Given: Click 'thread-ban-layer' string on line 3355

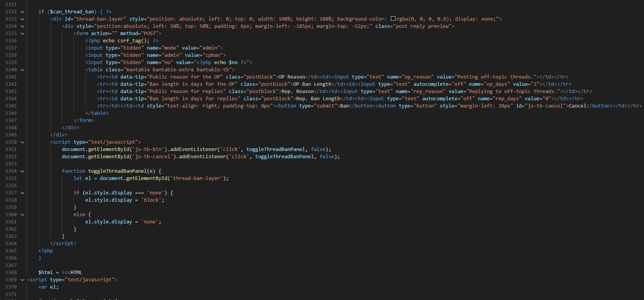Looking at the screenshot, I should click(196, 178).
